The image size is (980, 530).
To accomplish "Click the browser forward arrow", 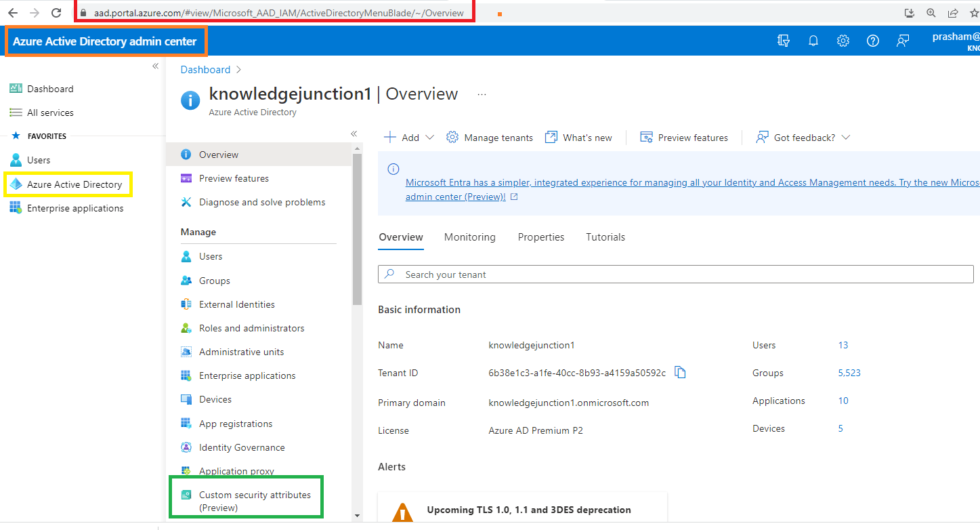I will tap(35, 13).
